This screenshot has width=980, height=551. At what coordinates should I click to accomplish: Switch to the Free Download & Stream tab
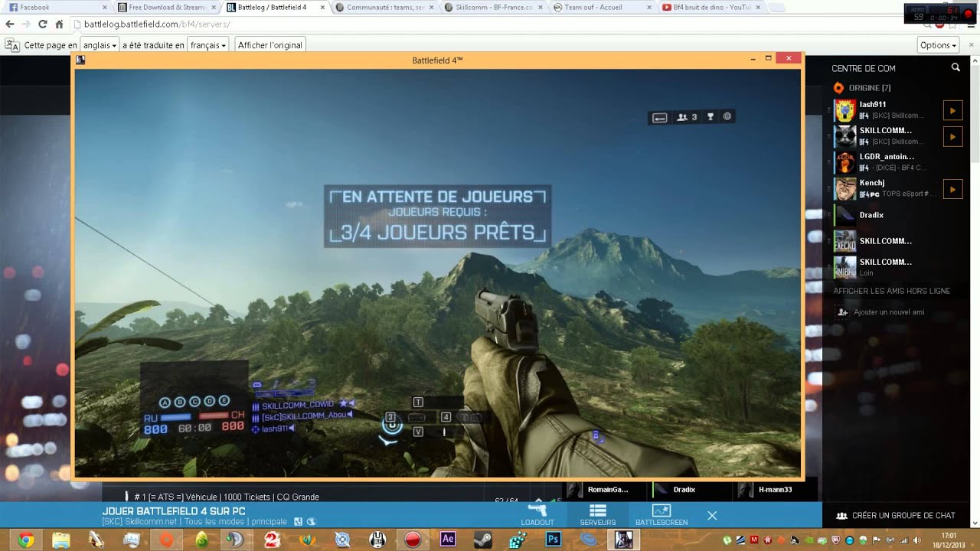[x=166, y=8]
